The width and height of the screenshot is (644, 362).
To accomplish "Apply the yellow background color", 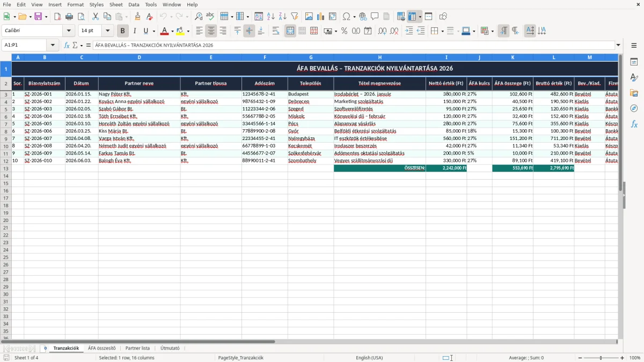I will [x=180, y=31].
